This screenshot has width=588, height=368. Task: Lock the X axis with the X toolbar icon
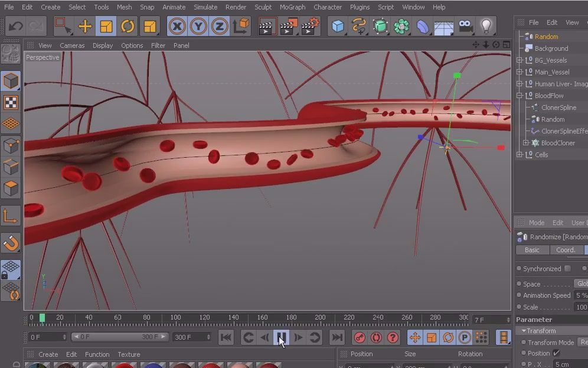[178, 26]
